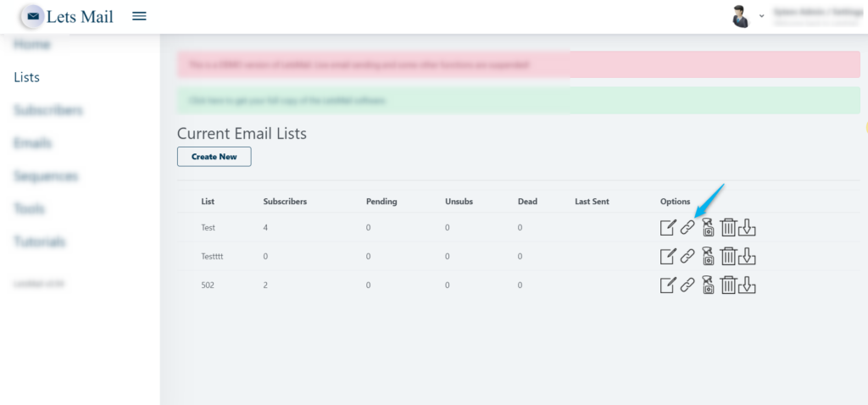Delete the Test list with trash icon
This screenshot has width=868, height=405.
click(728, 227)
